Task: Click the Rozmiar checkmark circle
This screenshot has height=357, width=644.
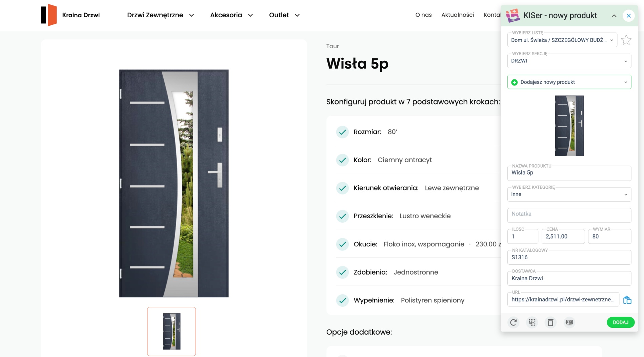Action: [x=342, y=132]
